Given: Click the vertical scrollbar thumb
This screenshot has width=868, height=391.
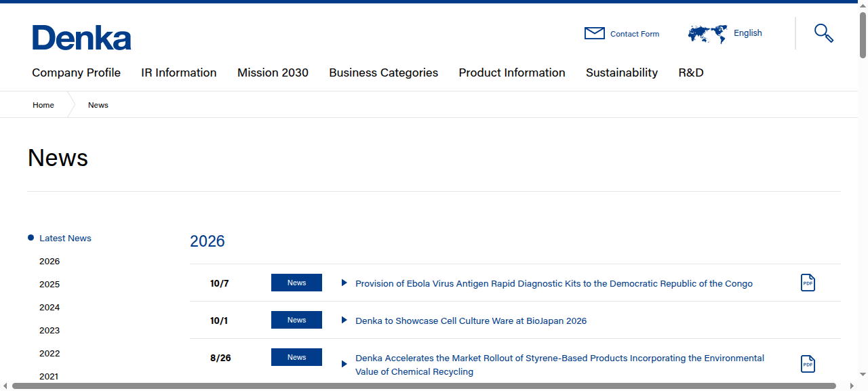Looking at the screenshot, I should pyautogui.click(x=863, y=35).
